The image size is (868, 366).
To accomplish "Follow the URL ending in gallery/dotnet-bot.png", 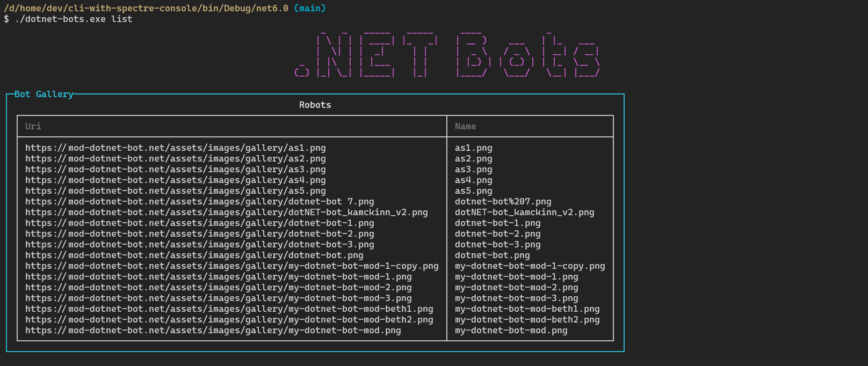I will click(x=194, y=255).
